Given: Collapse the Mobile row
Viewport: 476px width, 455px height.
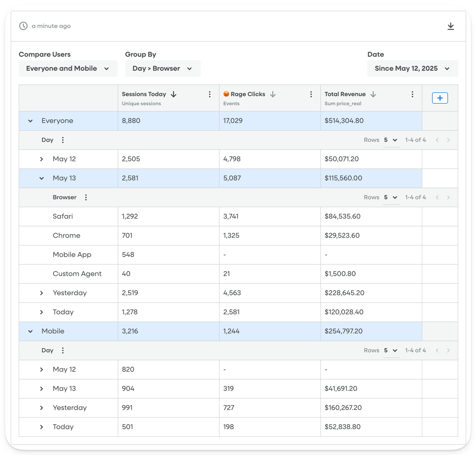Looking at the screenshot, I should pos(30,331).
